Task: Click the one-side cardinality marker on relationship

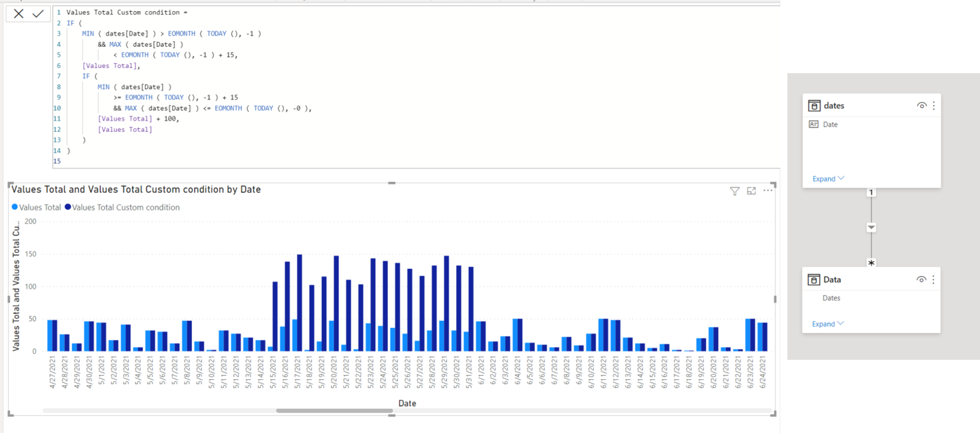Action: click(x=871, y=193)
